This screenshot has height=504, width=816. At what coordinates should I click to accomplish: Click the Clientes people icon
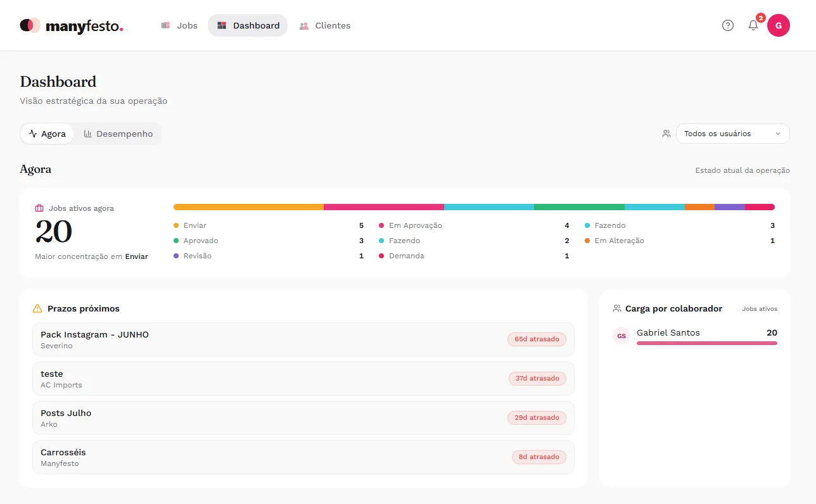304,26
